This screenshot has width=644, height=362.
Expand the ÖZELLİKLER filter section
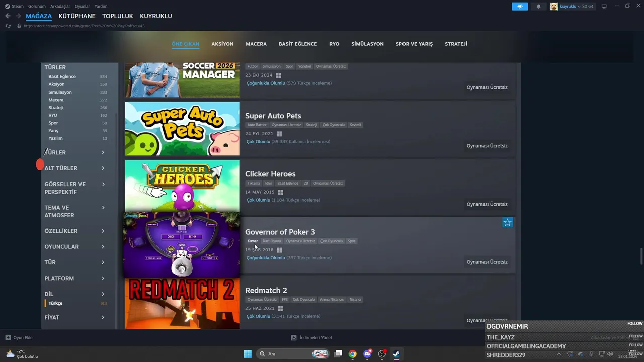coord(74,231)
